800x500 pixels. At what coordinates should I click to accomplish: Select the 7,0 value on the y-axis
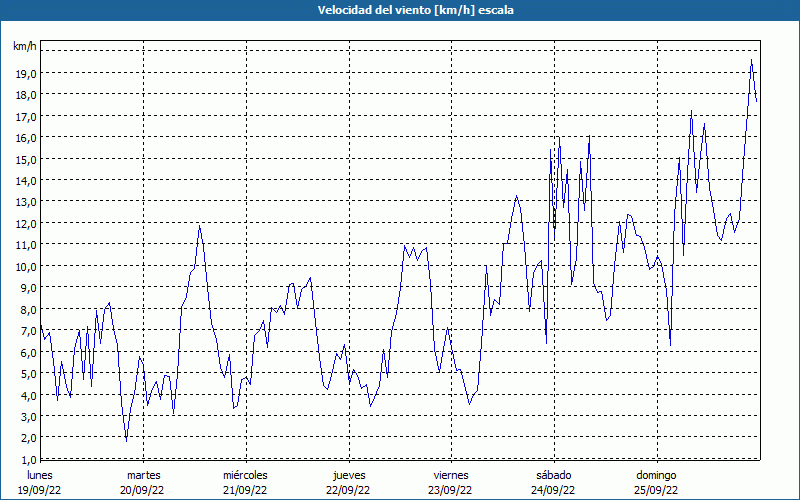point(28,331)
